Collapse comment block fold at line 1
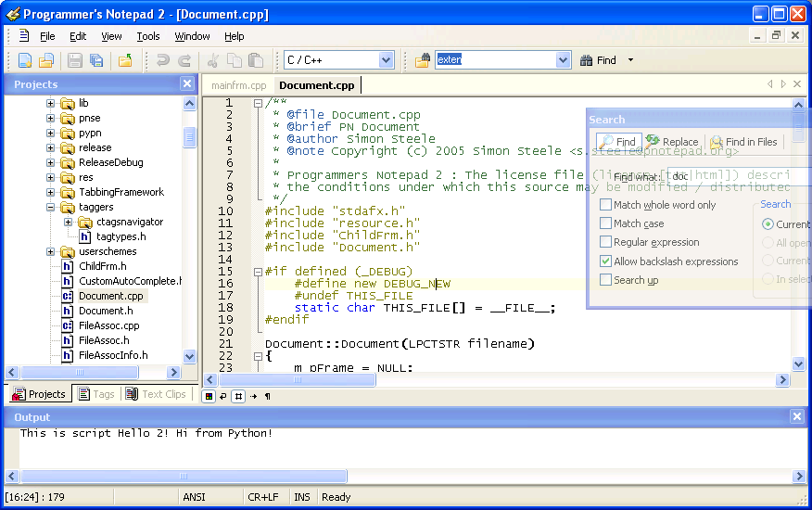This screenshot has width=812, height=510. [258, 103]
